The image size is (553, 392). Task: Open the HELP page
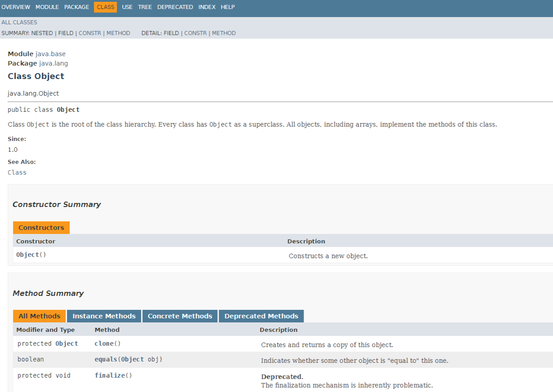(x=228, y=7)
